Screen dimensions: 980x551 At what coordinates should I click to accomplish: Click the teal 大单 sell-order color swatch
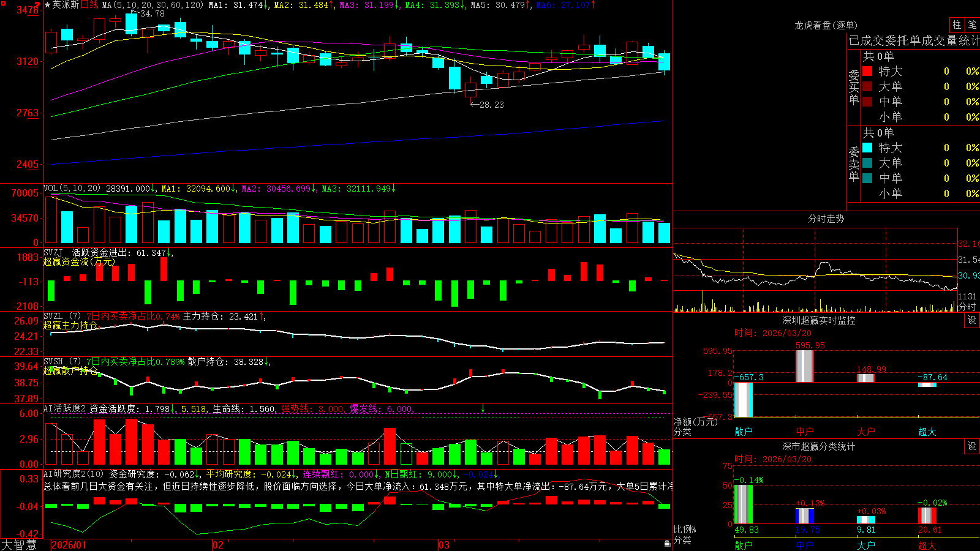(867, 163)
